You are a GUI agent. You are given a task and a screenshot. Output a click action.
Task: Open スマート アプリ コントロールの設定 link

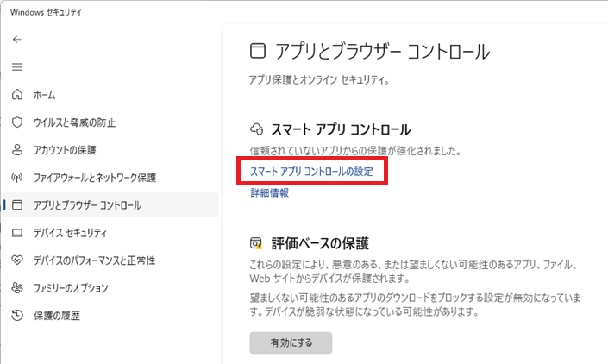(x=311, y=172)
